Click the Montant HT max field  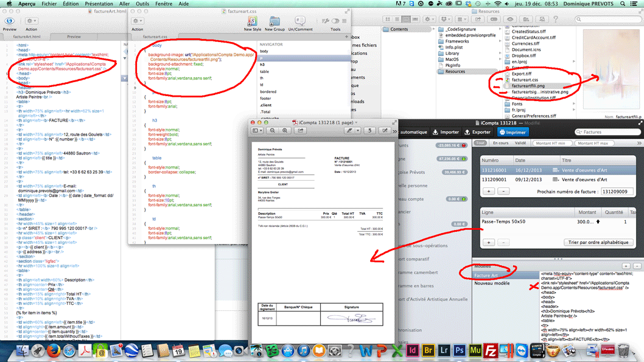[x=593, y=143]
